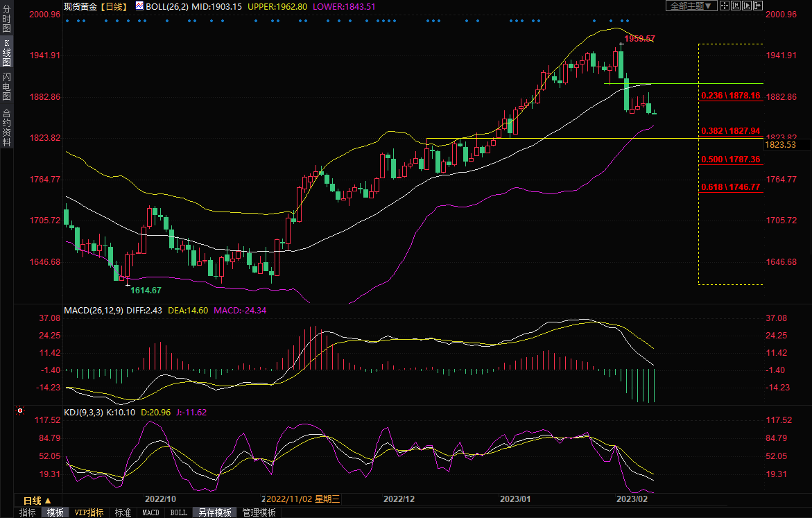Image resolution: width=812 pixels, height=518 pixels.
Task: Select the 指标 bottom tab
Action: tap(28, 512)
